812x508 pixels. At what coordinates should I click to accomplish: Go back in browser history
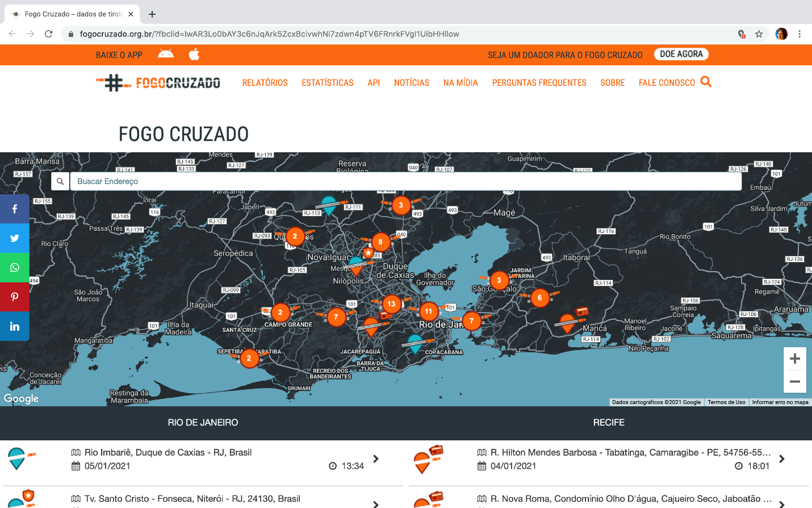tap(12, 34)
